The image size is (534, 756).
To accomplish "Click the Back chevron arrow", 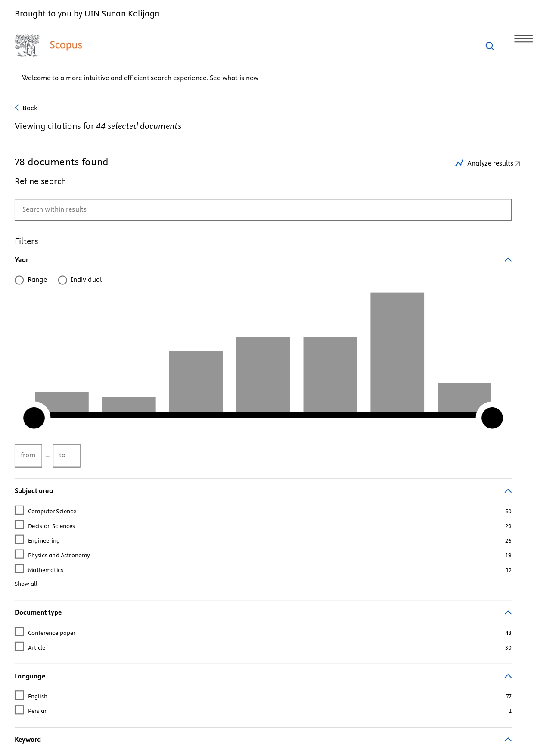I will tap(17, 108).
